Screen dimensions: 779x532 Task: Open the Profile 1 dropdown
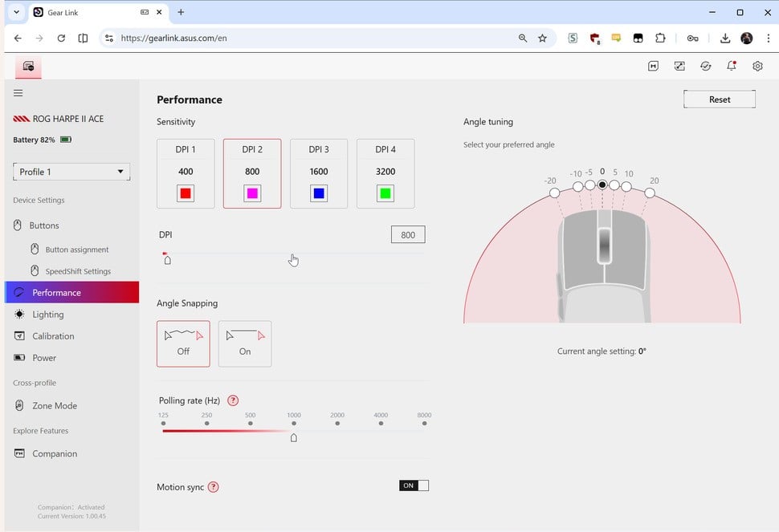(71, 172)
